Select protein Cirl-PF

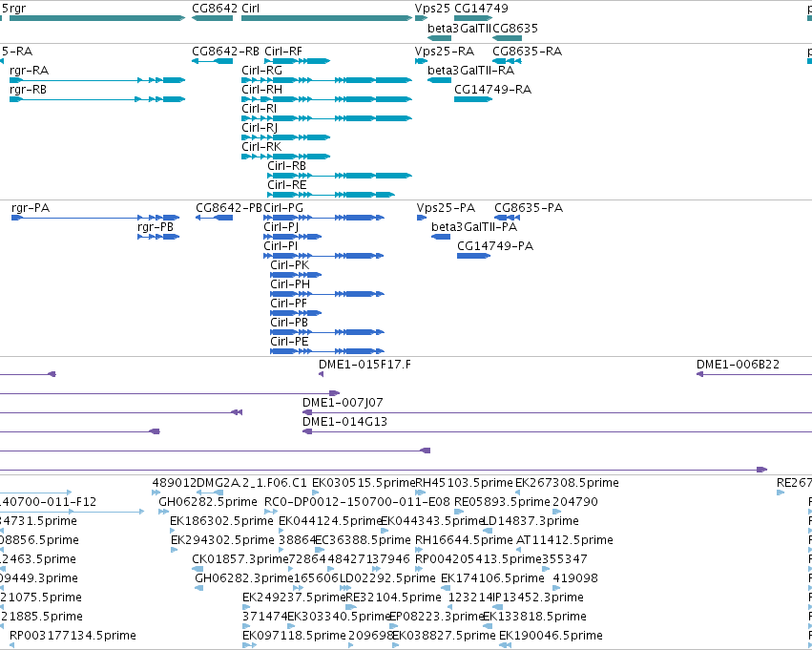(296, 313)
